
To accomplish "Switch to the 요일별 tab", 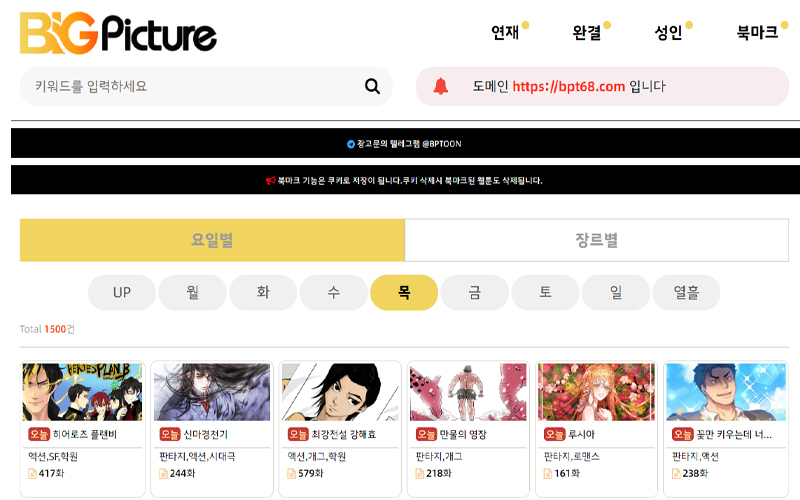I will coord(212,240).
